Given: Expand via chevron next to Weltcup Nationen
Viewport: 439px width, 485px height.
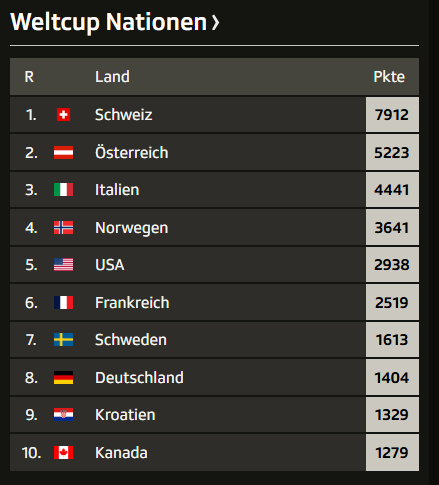Looking at the screenshot, I should (x=216, y=23).
